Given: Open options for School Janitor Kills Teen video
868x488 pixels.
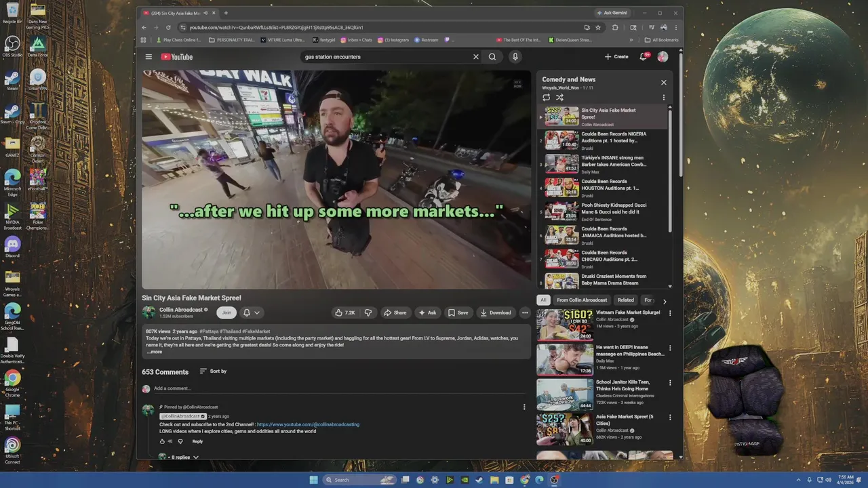Looking at the screenshot, I should coord(670,382).
